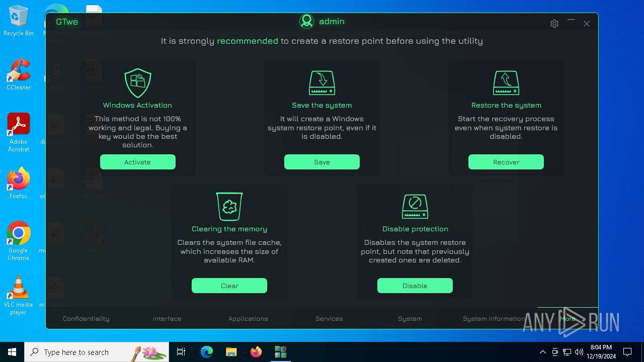Switch to the Confidentiality tab
The image size is (644, 362).
(86, 319)
